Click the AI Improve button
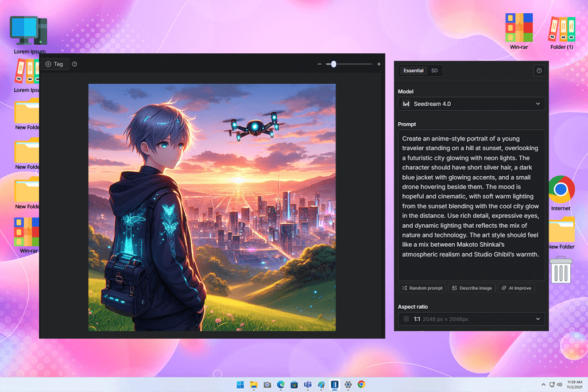The image size is (588, 392). pyautogui.click(x=516, y=288)
